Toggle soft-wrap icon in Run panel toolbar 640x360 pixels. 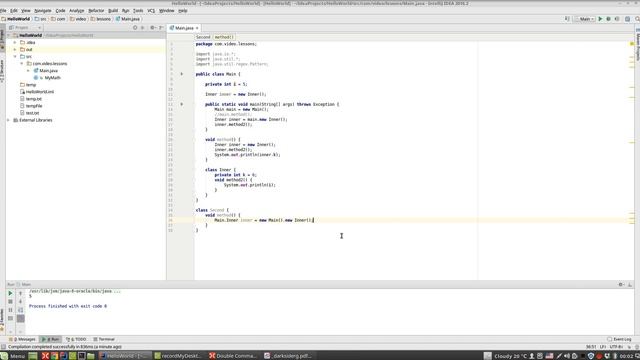click(x=20, y=310)
